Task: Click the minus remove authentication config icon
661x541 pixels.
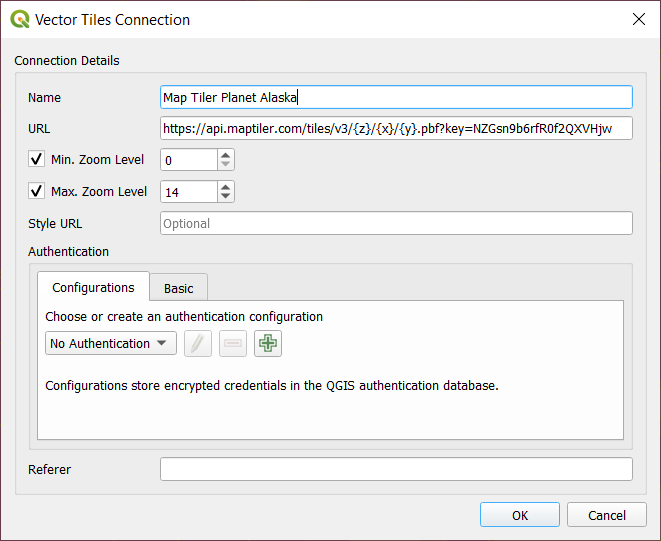Action: point(233,344)
